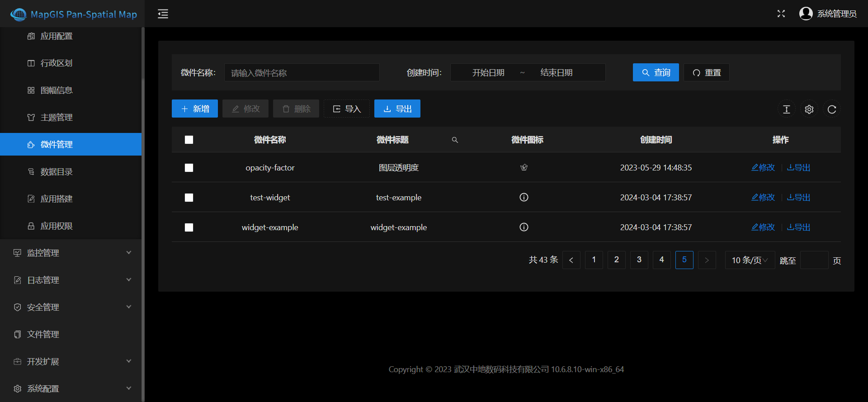Click the 跳至 page jump input
Image resolution: width=868 pixels, height=402 pixels.
click(x=814, y=260)
